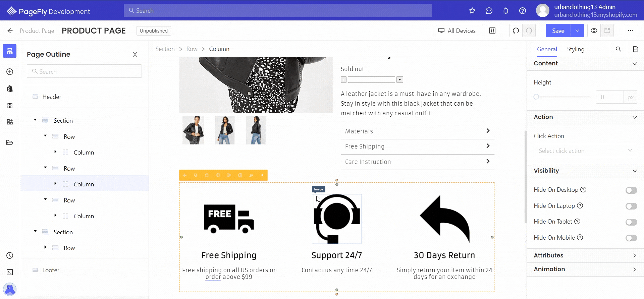Click the Height value input field
644x299 pixels.
pyautogui.click(x=609, y=97)
